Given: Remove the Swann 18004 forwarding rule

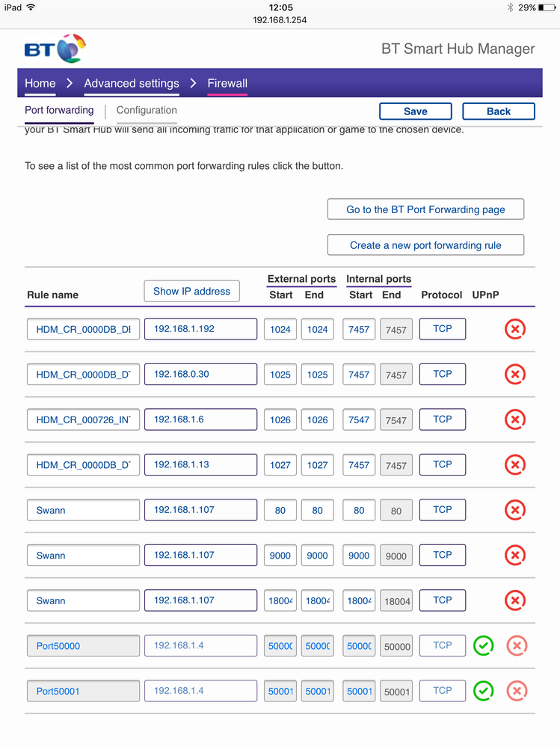Looking at the screenshot, I should click(514, 600).
